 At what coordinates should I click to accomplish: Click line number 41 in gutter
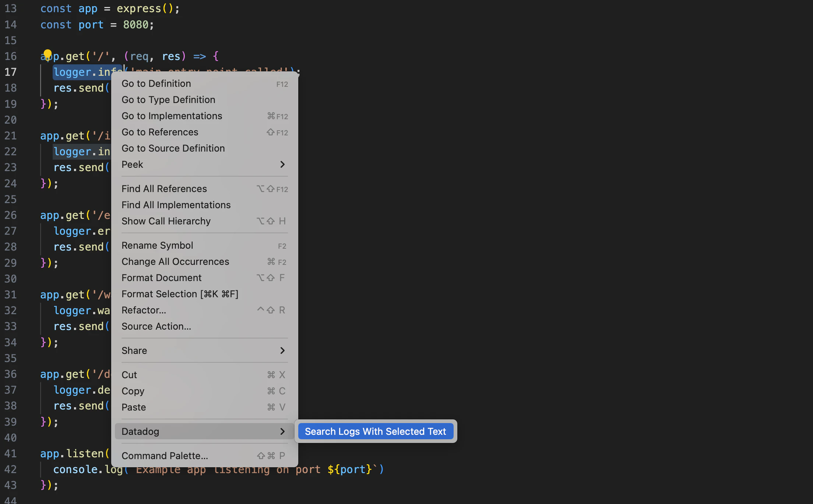(10, 454)
